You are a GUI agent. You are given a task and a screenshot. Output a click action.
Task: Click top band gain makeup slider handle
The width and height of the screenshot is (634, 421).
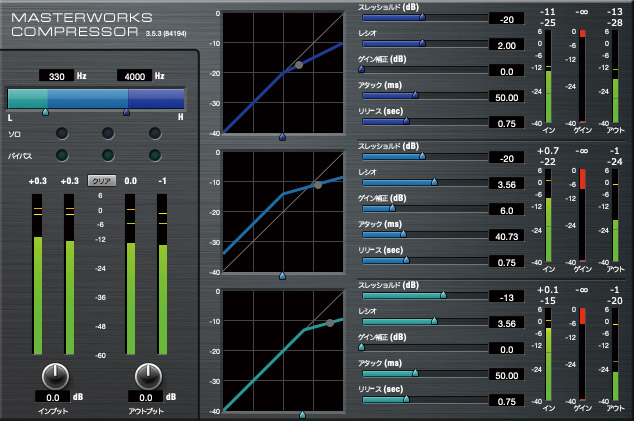coord(361,69)
